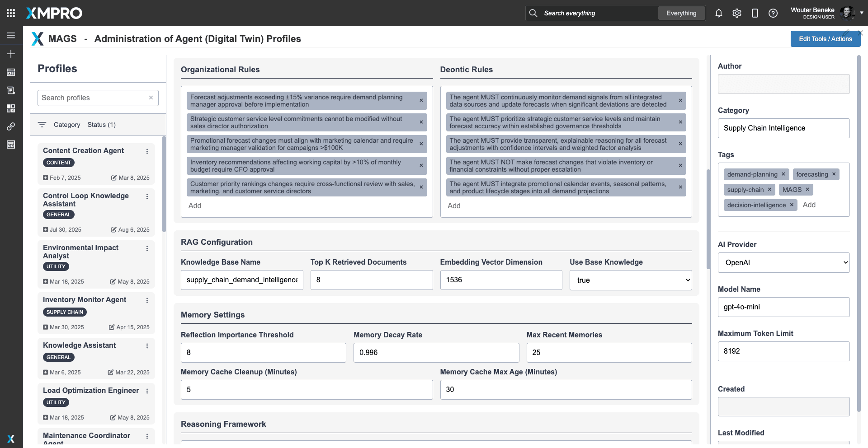
Task: Open the settings gear icon
Action: pyautogui.click(x=736, y=13)
